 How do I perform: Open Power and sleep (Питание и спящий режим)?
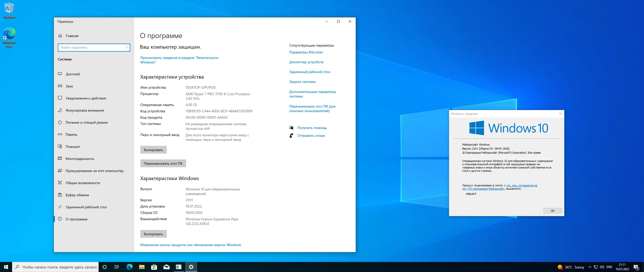[x=86, y=122]
